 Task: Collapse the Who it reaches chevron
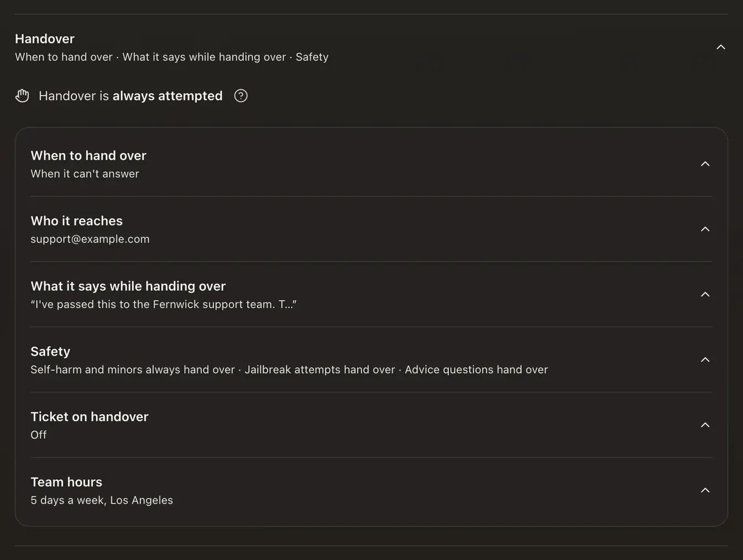(x=705, y=229)
